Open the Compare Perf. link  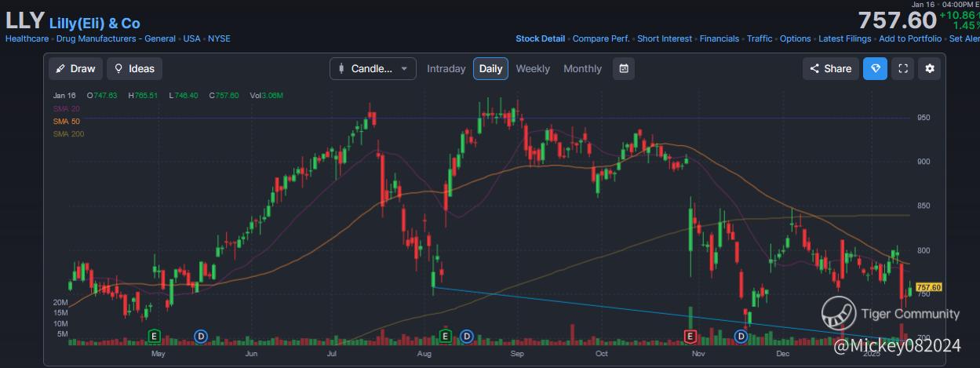pos(601,38)
